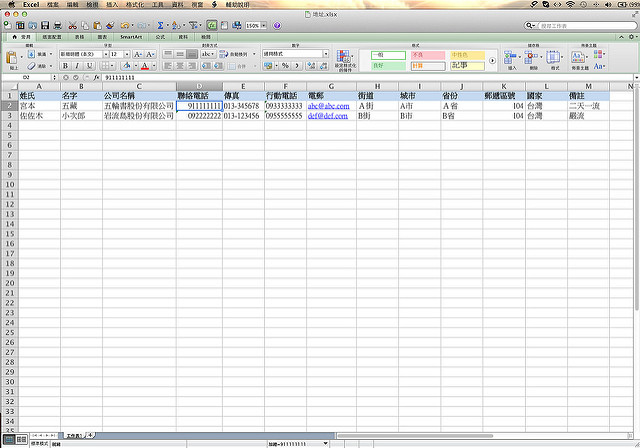Select the 工作表1 sheet tab
Image resolution: width=640 pixels, height=448 pixels.
74,436
